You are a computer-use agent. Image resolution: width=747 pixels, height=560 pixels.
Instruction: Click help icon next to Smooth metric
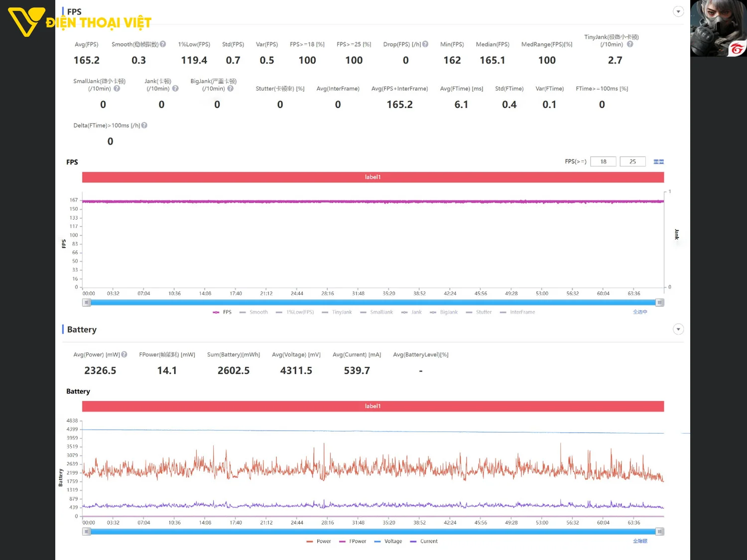[163, 44]
